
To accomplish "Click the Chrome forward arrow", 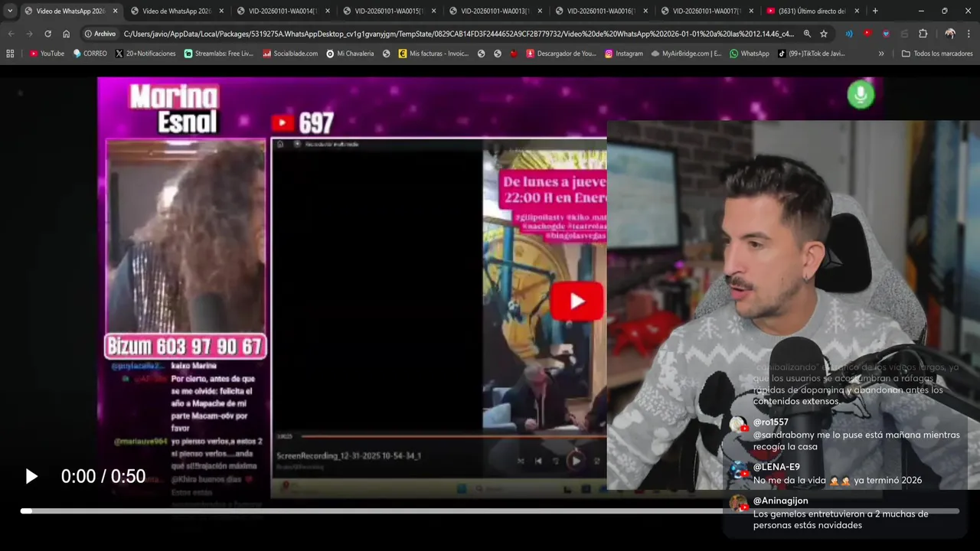I will tap(29, 34).
